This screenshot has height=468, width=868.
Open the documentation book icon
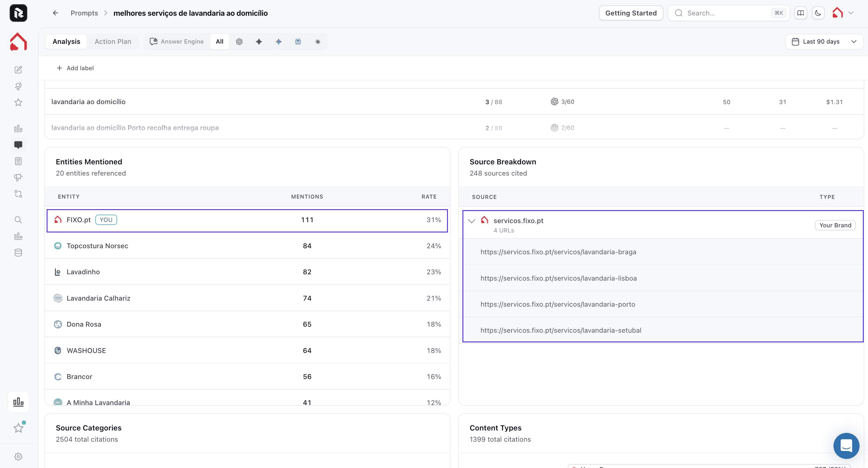tap(801, 13)
